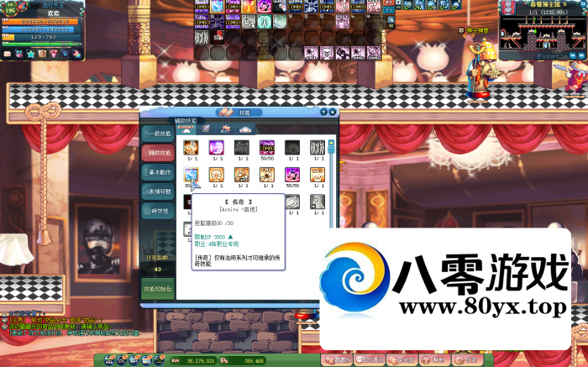The width and height of the screenshot is (588, 367).
Task: Select the purple orb skill icon
Action: (x=217, y=148)
